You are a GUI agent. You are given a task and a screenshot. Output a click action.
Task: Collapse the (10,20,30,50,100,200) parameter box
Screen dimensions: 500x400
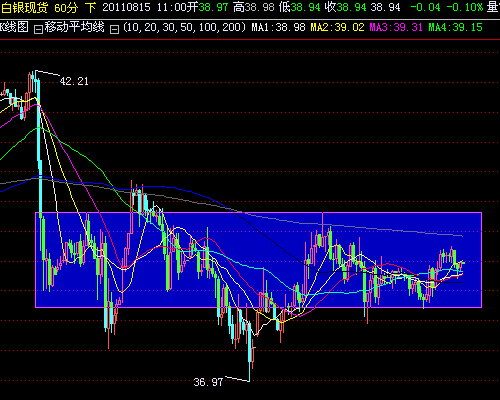[x=115, y=29]
